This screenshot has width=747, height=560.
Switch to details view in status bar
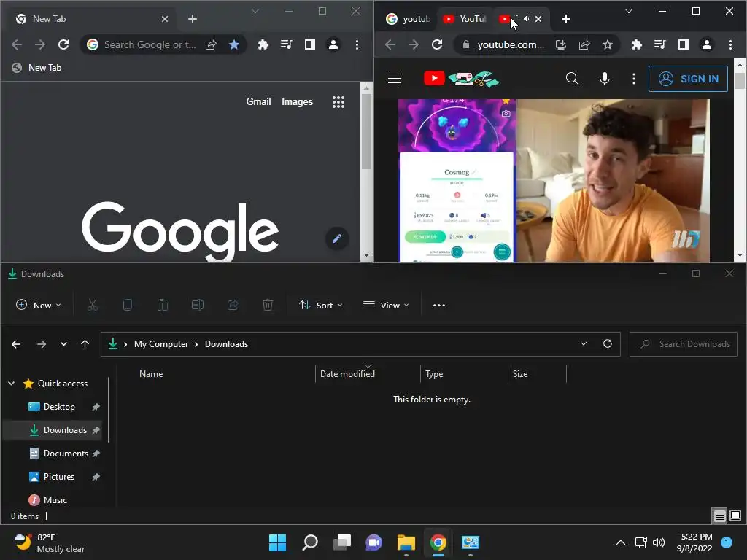(719, 516)
